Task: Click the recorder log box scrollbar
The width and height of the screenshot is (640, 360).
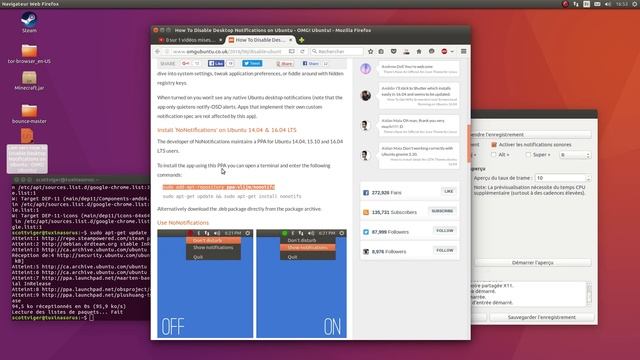Action: pyautogui.click(x=589, y=294)
